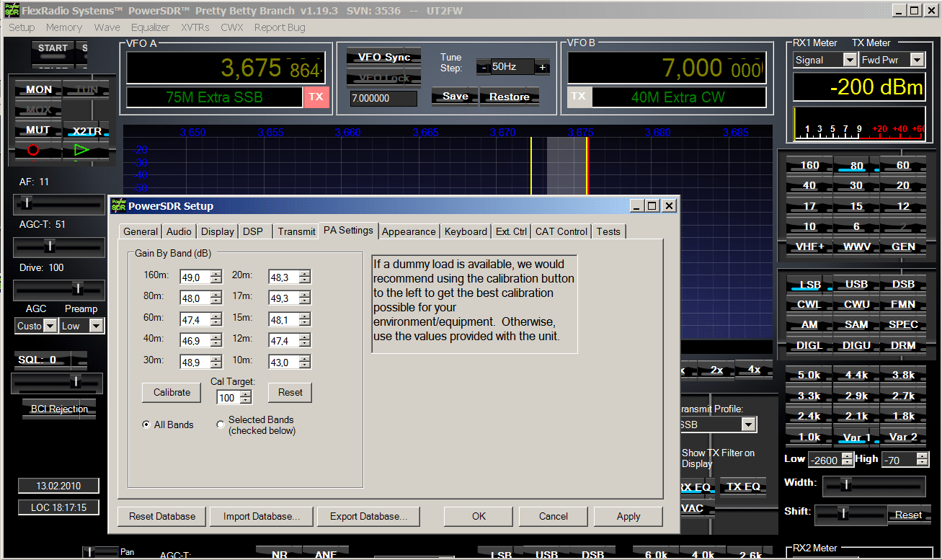Open the XVTRs menu

tap(195, 27)
